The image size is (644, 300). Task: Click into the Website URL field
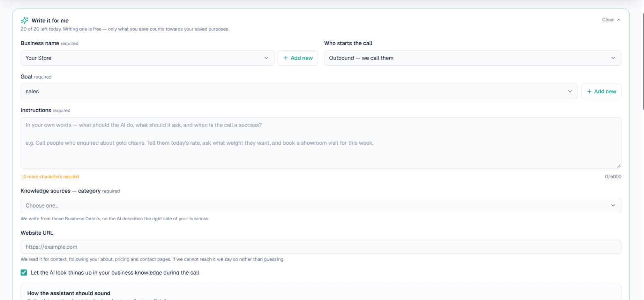pos(321,247)
